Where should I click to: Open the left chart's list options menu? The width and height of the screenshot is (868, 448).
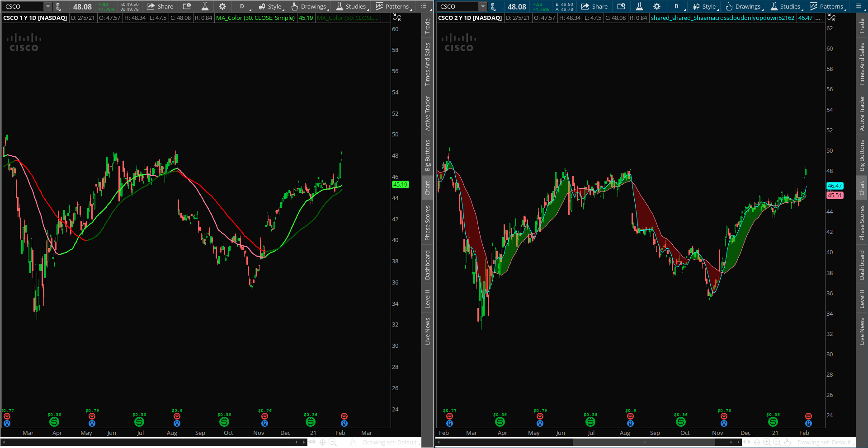(x=424, y=6)
